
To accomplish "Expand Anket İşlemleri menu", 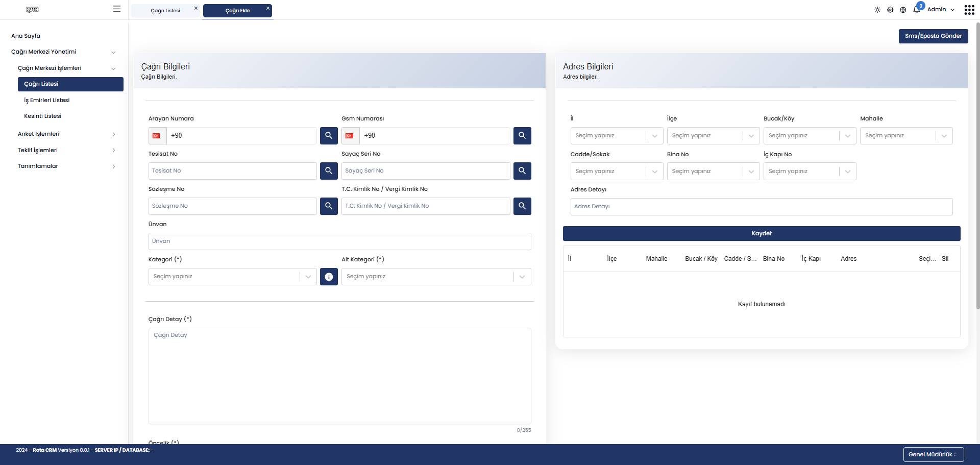I will [x=67, y=134].
